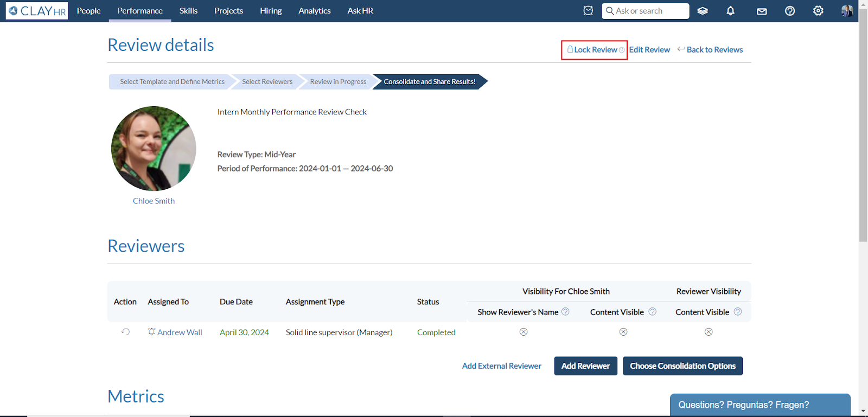Toggle Chloe Smith content visibility for Andrew Wall
The width and height of the screenshot is (868, 417).
click(623, 332)
